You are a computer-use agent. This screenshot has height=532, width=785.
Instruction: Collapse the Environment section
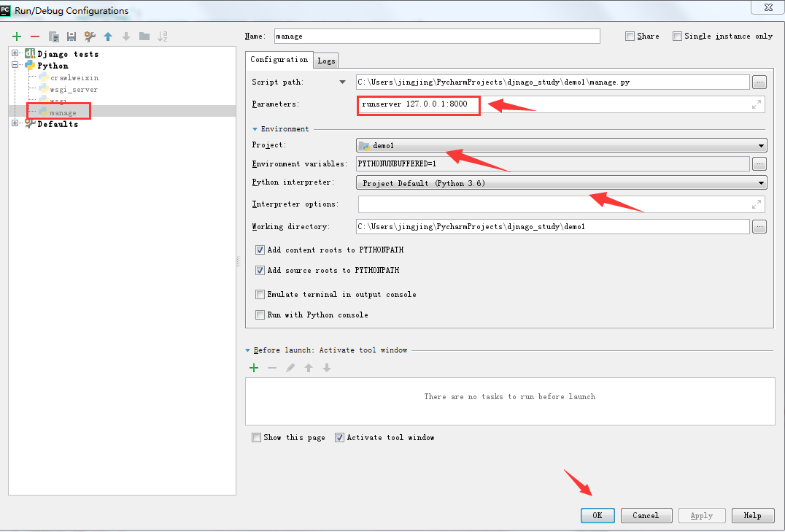[255, 129]
